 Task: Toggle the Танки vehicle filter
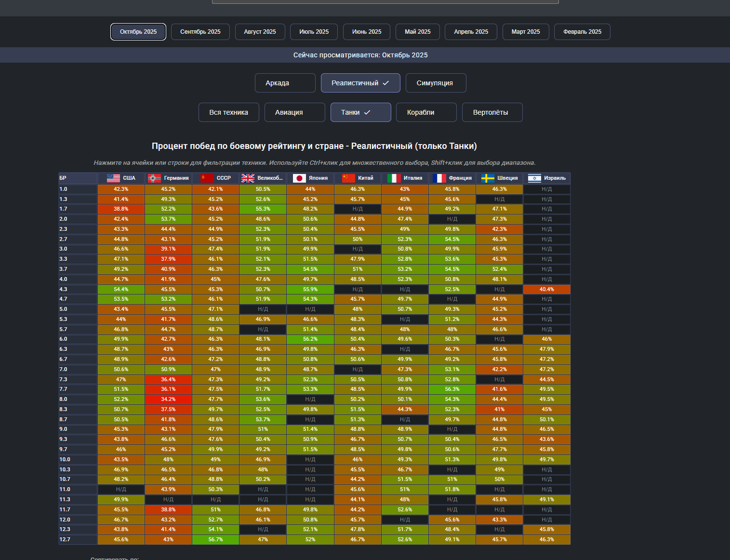[x=361, y=112]
